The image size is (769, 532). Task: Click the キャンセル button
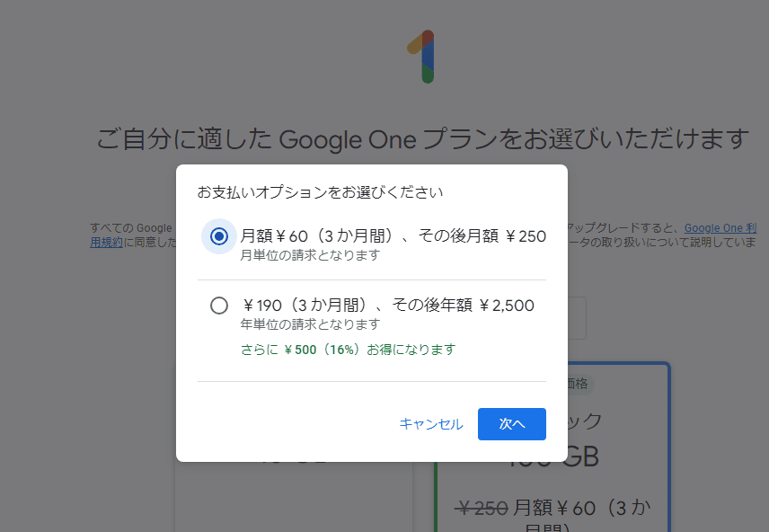click(x=431, y=424)
